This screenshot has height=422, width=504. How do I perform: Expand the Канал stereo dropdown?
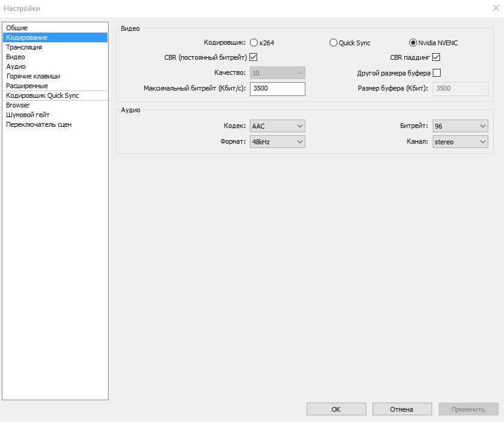[461, 142]
